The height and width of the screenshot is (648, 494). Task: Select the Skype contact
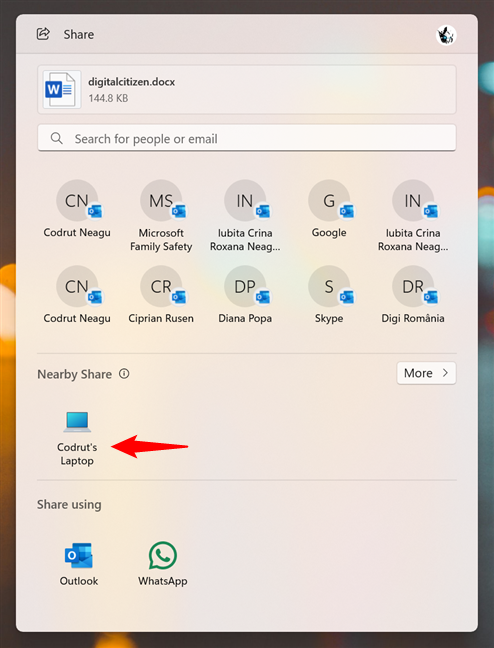[x=329, y=295]
